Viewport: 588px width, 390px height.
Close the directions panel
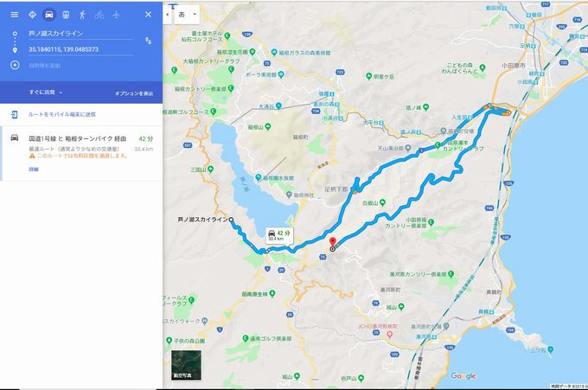148,15
